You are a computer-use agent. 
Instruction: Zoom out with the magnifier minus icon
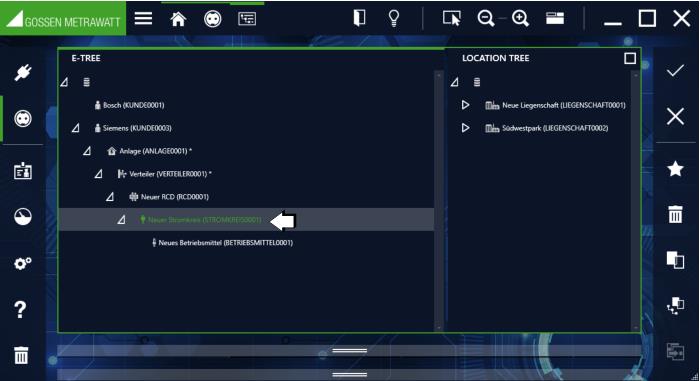[486, 19]
